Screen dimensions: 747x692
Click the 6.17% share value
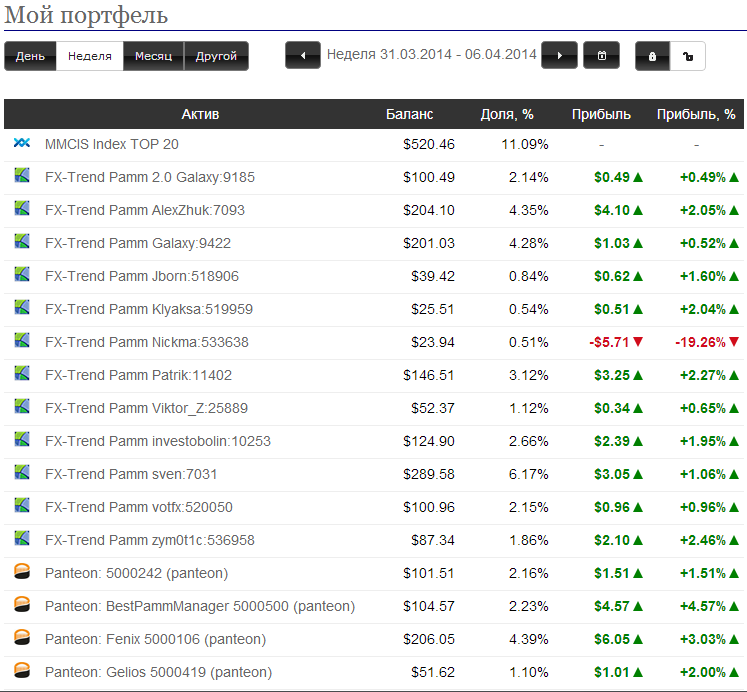(528, 474)
